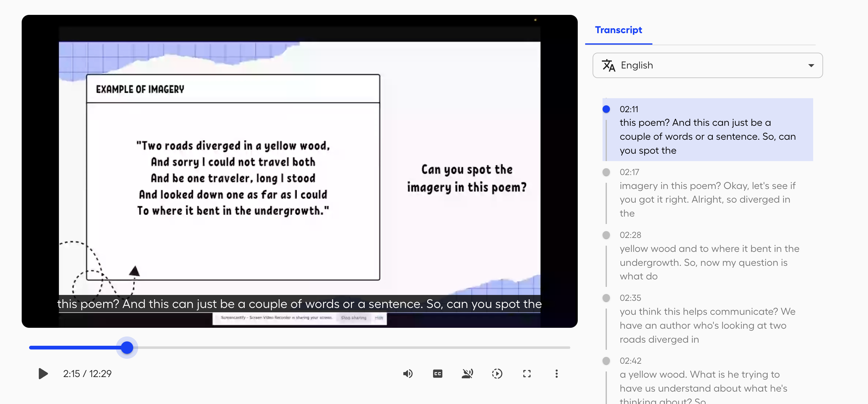This screenshot has width=868, height=404.
Task: Enable narrator audio via the crossed-out speaker icon
Action: point(467,373)
